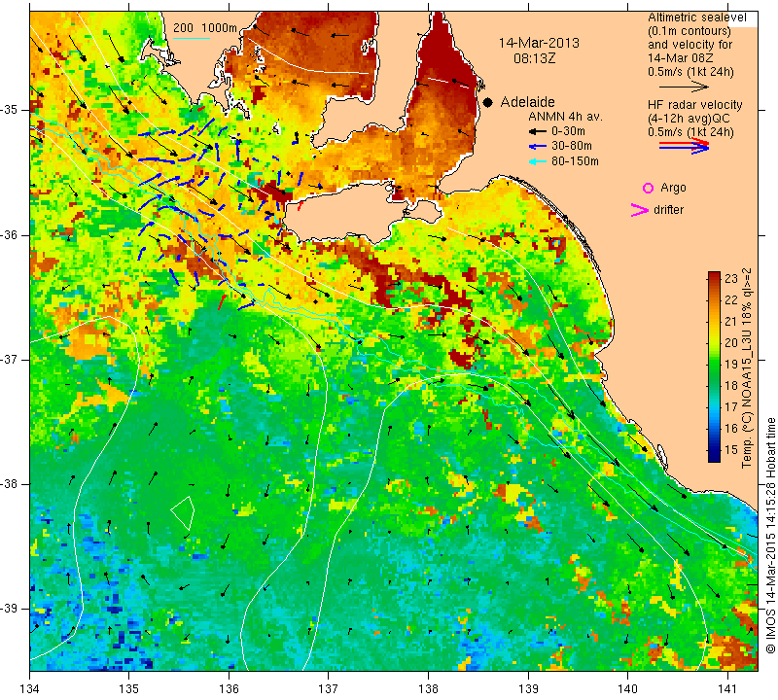Click the Adelaide label

coord(527,102)
